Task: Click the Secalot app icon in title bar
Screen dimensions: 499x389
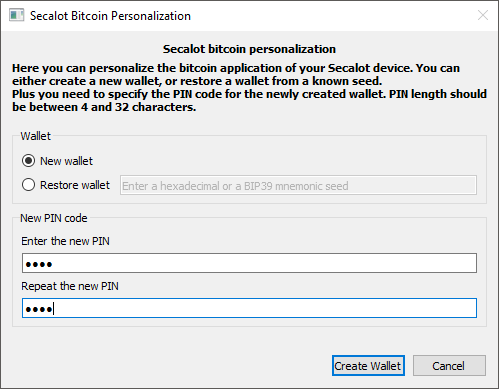Action: tap(16, 15)
